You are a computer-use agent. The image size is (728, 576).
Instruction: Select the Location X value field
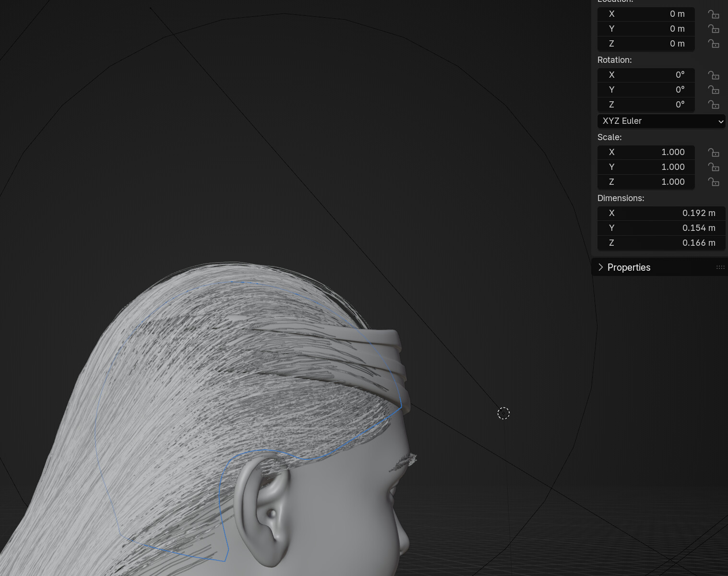646,14
